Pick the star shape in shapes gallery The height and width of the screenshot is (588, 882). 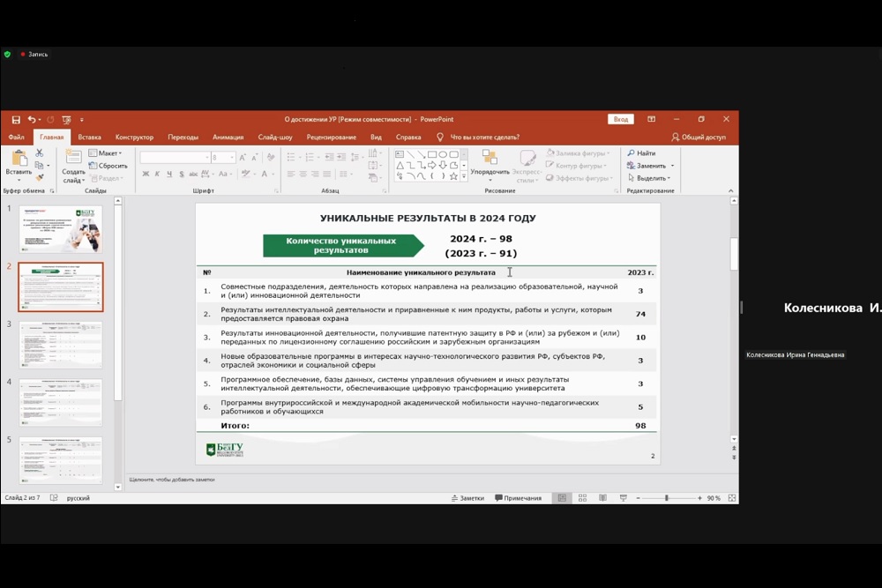453,176
